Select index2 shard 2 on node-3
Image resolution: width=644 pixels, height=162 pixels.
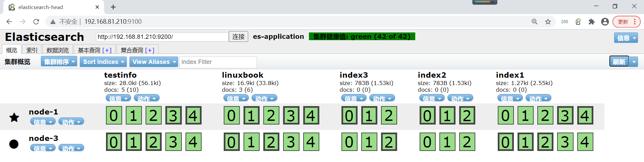pos(467,142)
